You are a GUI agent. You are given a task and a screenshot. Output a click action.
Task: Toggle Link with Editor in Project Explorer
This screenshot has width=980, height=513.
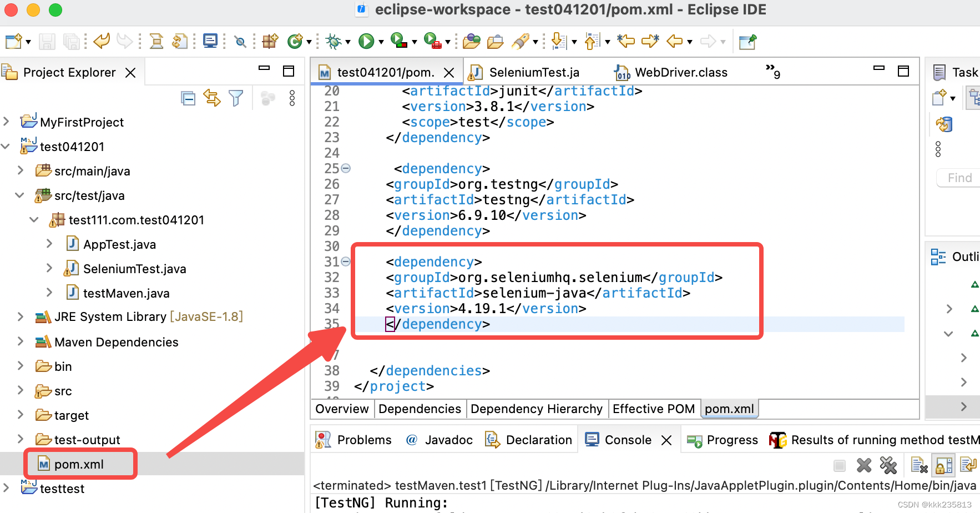212,99
